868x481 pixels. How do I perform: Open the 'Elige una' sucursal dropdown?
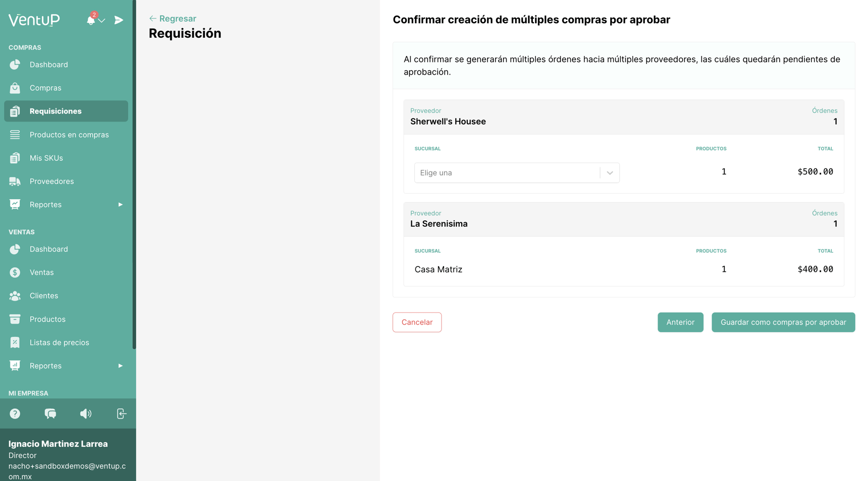516,172
